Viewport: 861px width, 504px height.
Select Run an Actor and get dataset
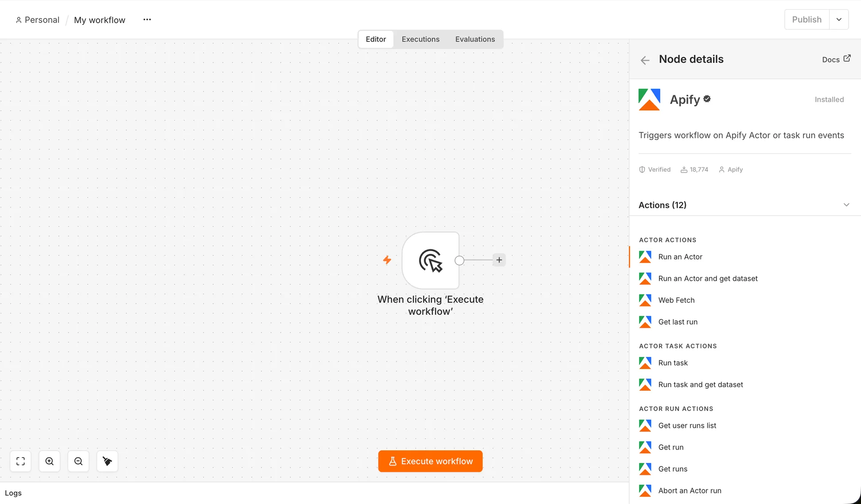(745, 279)
